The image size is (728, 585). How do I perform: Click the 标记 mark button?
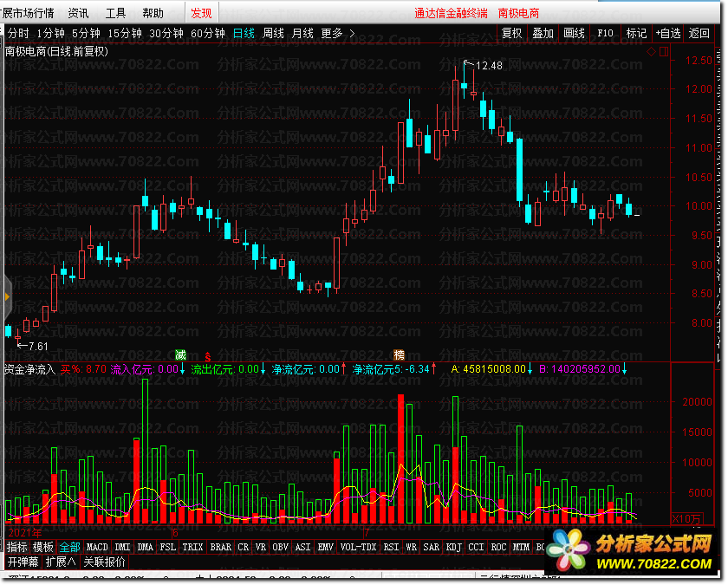point(636,34)
